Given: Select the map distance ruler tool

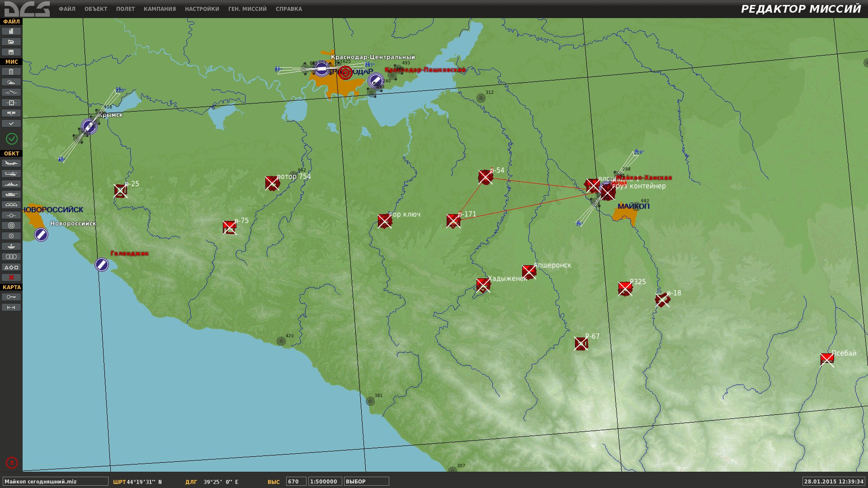Looking at the screenshot, I should coord(11,307).
